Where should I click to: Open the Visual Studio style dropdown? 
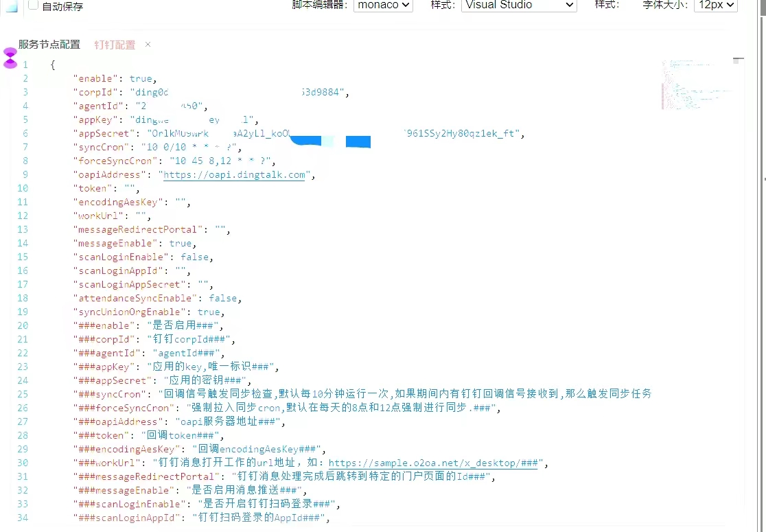pyautogui.click(x=519, y=5)
